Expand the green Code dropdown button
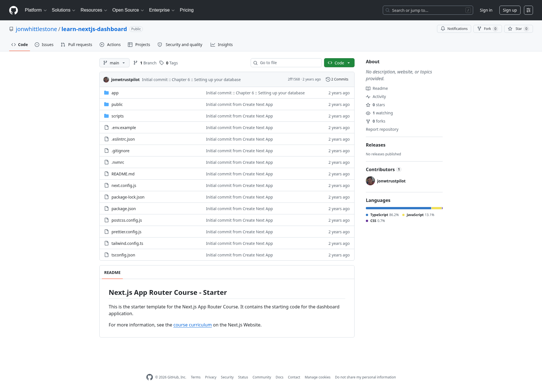The height and width of the screenshot is (392, 542). click(339, 63)
